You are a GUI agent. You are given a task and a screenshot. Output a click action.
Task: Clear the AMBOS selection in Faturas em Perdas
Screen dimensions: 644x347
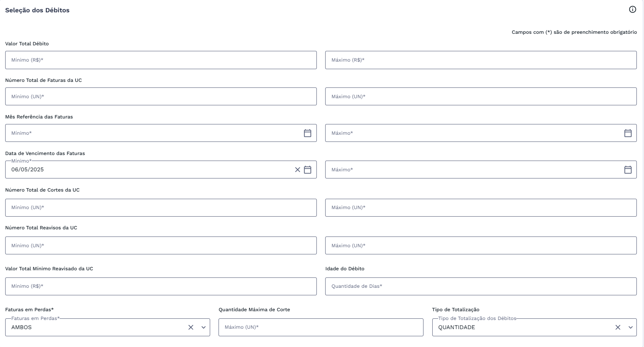point(191,328)
